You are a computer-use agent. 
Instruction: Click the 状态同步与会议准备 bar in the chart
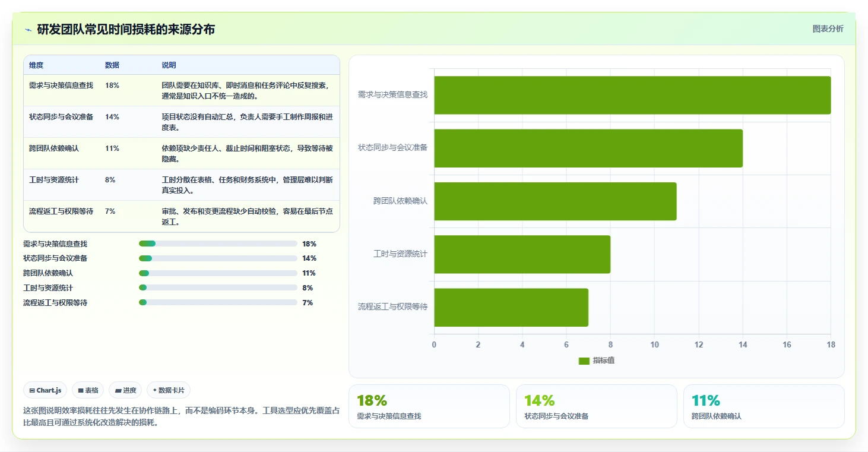588,148
